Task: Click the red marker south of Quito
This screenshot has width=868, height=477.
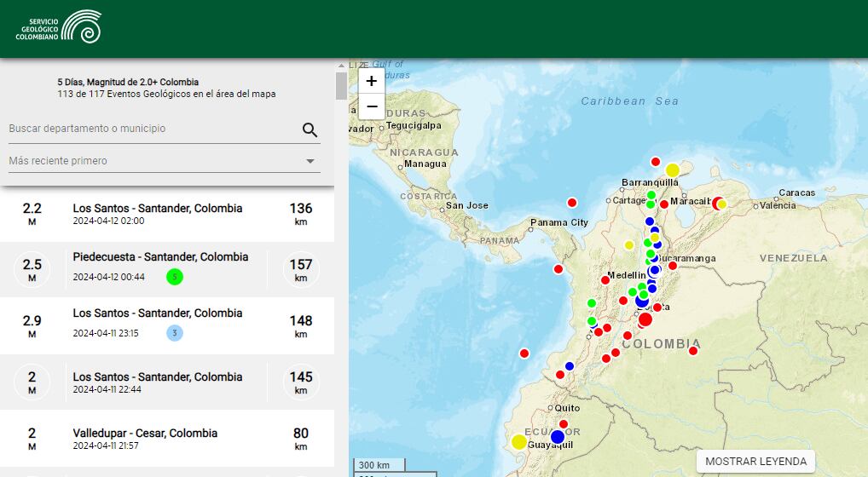Action: coord(564,424)
